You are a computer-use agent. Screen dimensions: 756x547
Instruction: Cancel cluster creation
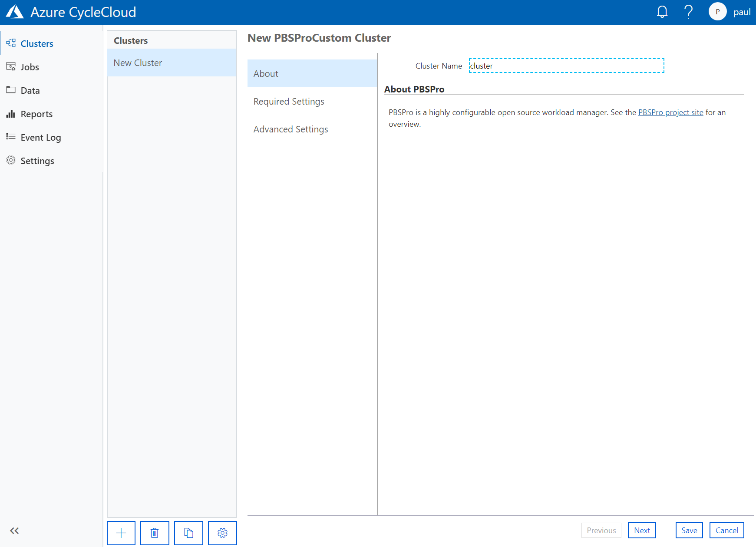coord(727,531)
